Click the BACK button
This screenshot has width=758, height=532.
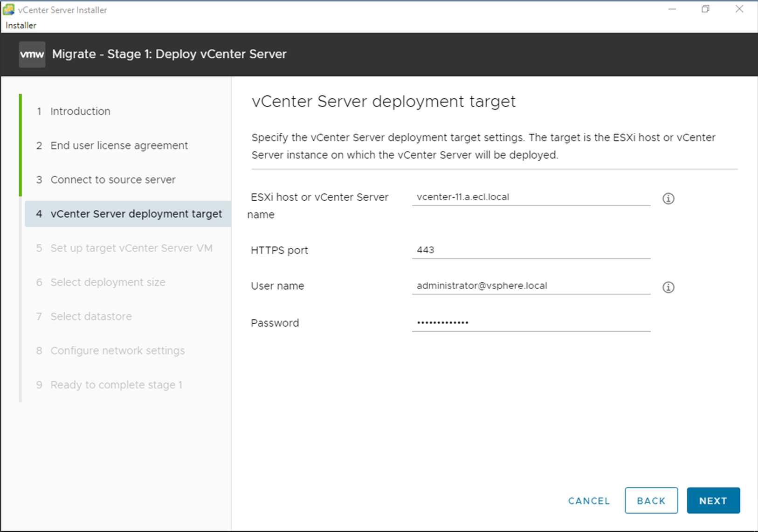point(651,501)
